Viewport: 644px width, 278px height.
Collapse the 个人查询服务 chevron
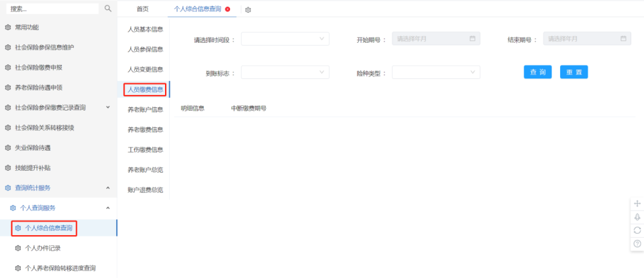click(x=108, y=208)
